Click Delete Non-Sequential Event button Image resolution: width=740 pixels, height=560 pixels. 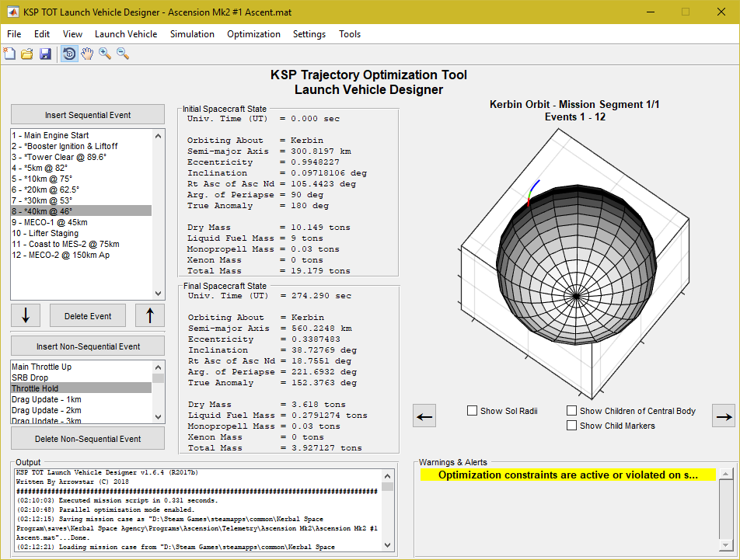88,438
